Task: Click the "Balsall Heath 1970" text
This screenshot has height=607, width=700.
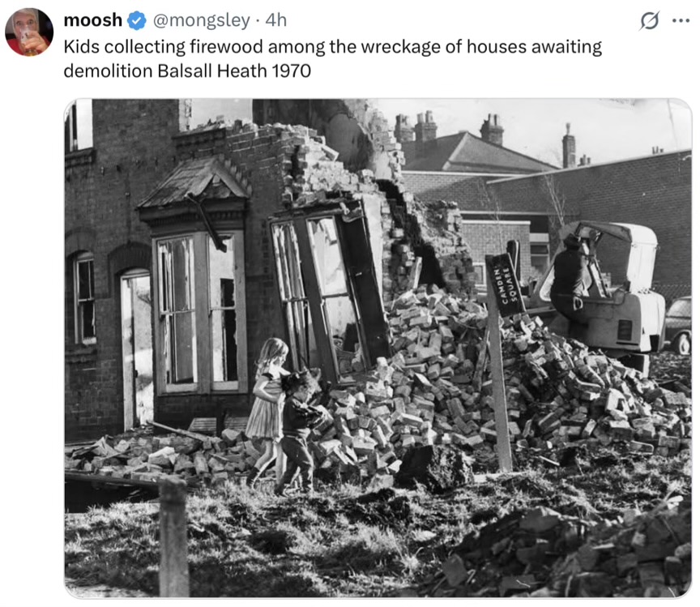Action: pos(234,71)
